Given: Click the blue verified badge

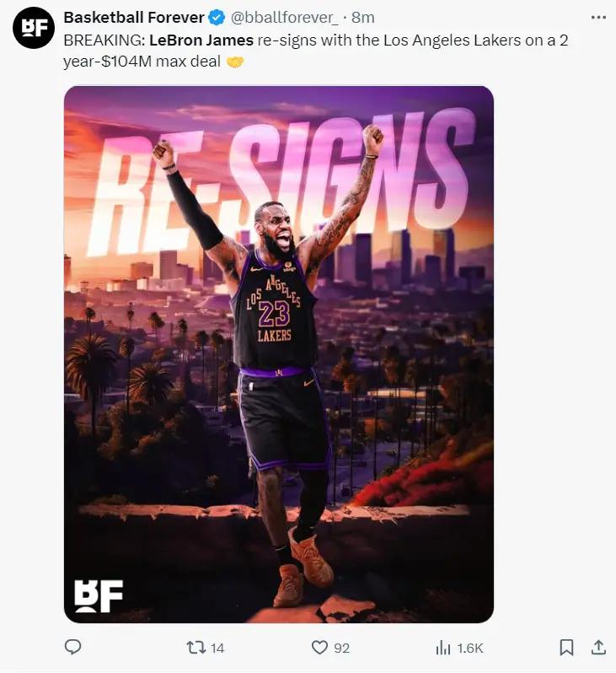Looking at the screenshot, I should 217,18.
